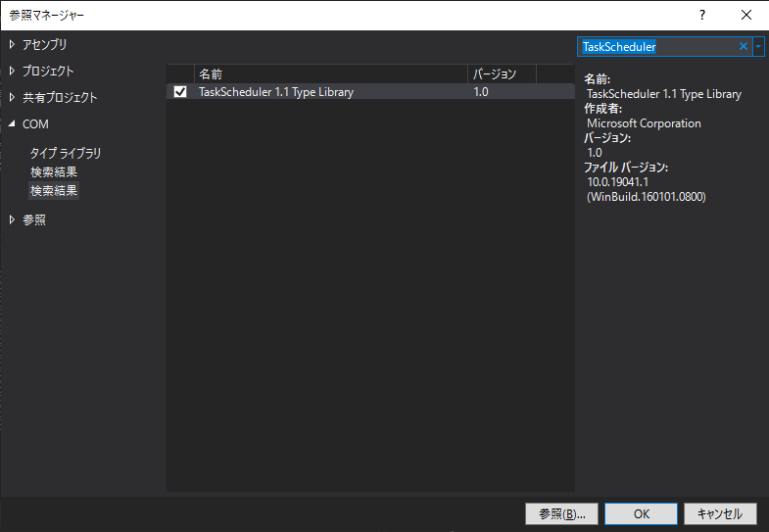Image resolution: width=769 pixels, height=532 pixels.
Task: Click into the TaskScheduler search field
Action: pyautogui.click(x=656, y=47)
